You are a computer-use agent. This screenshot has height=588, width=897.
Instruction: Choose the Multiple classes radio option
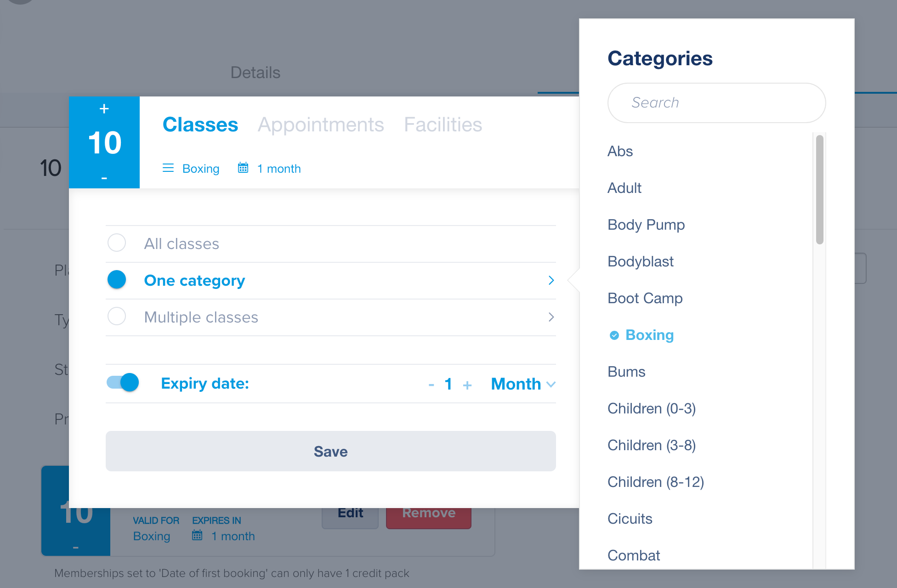117,316
